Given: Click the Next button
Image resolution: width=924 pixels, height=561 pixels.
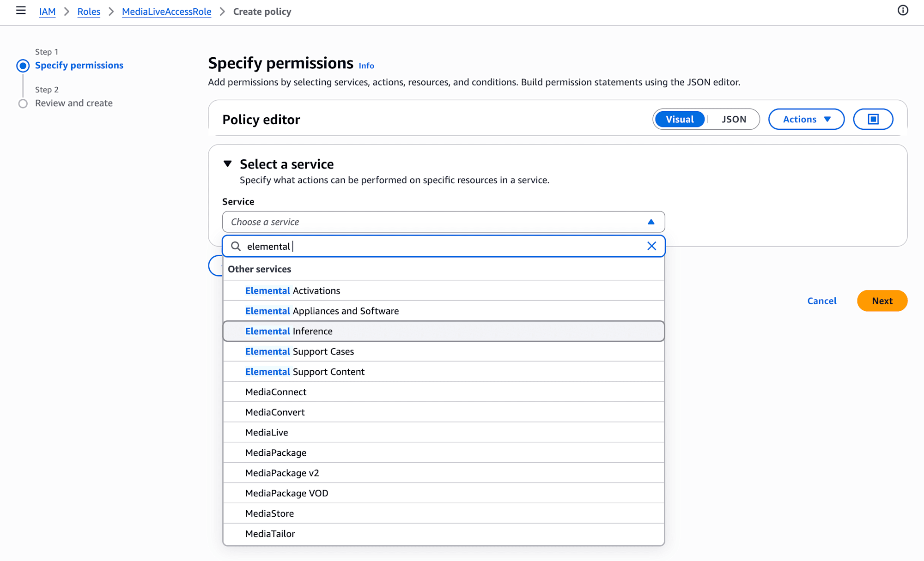Looking at the screenshot, I should 882,301.
